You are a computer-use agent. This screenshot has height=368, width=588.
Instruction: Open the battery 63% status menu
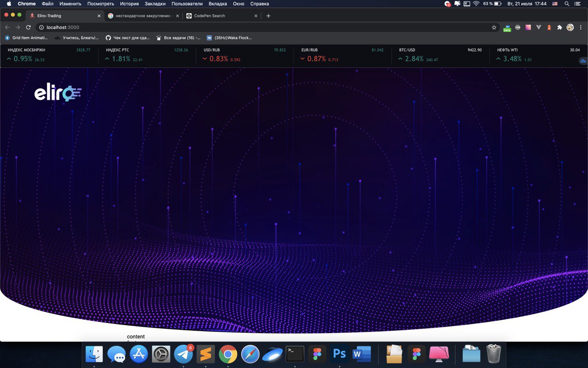pyautogui.click(x=492, y=4)
